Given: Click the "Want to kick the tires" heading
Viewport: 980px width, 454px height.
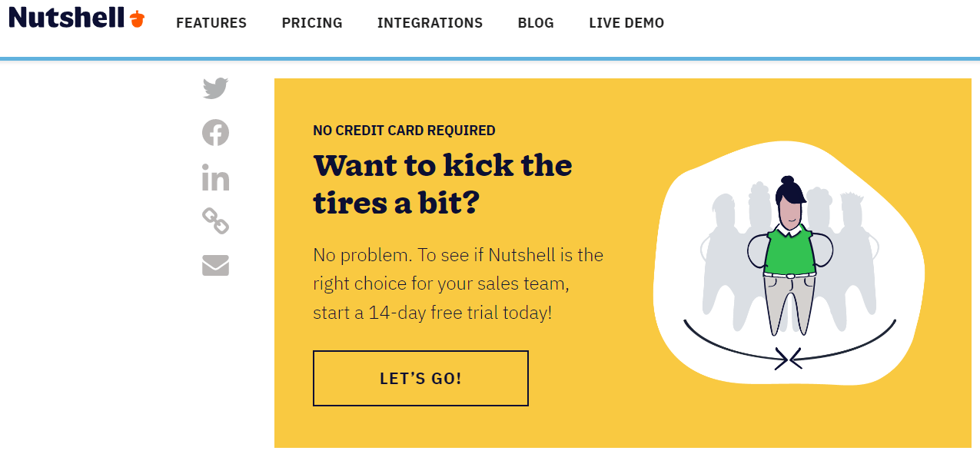Looking at the screenshot, I should pyautogui.click(x=443, y=184).
